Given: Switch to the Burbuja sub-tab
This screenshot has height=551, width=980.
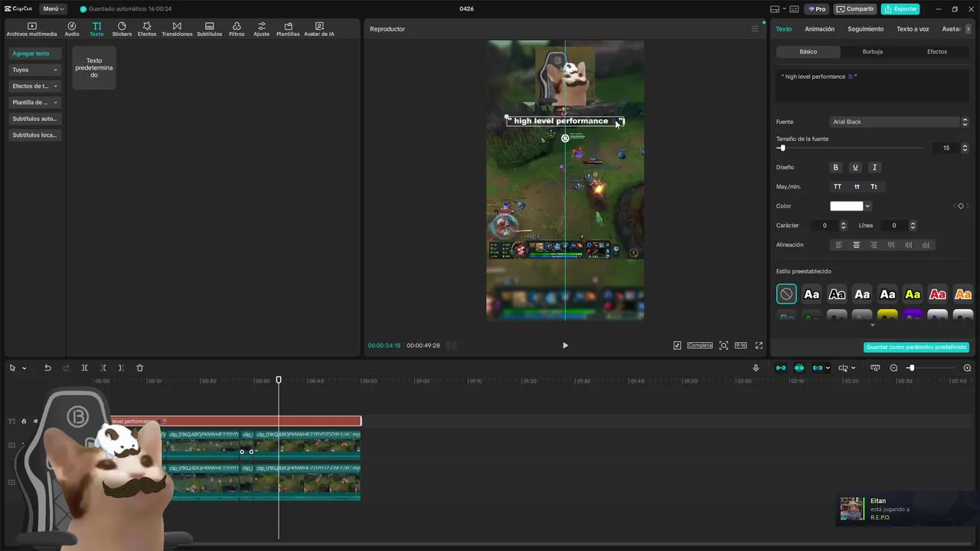Looking at the screenshot, I should point(872,51).
